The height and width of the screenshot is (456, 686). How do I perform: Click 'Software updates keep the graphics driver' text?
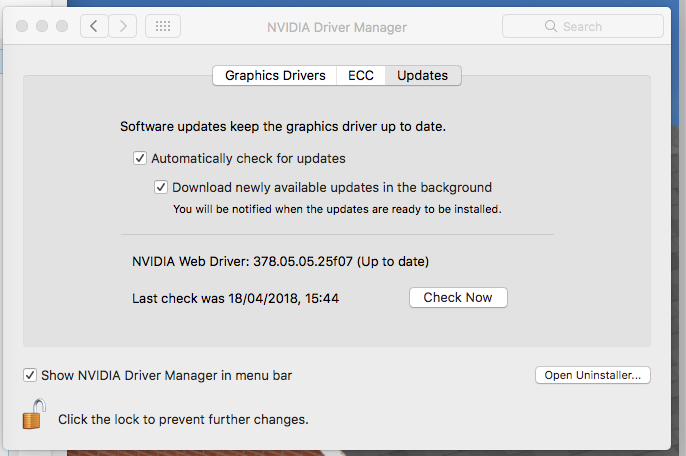[283, 126]
